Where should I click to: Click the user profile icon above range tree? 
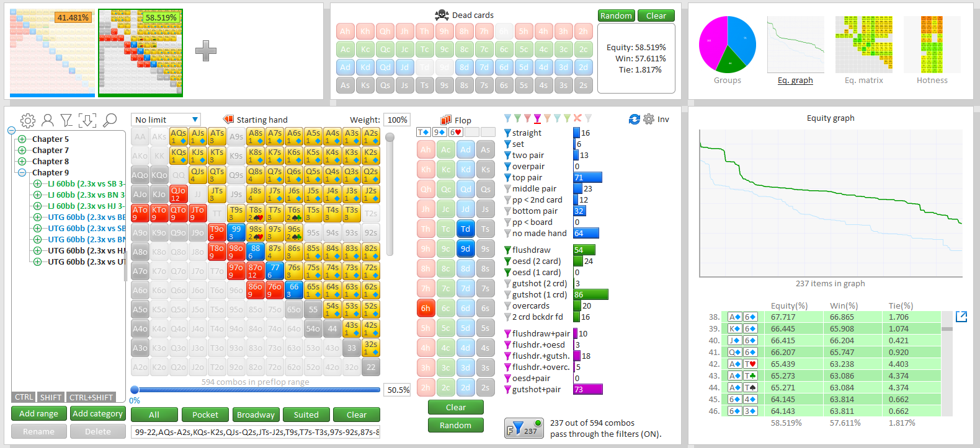pos(47,120)
